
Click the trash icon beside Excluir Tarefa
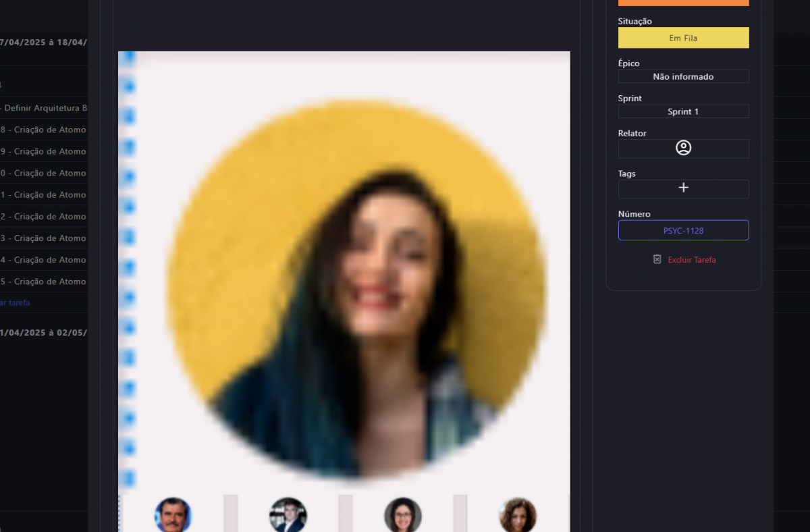coord(657,260)
